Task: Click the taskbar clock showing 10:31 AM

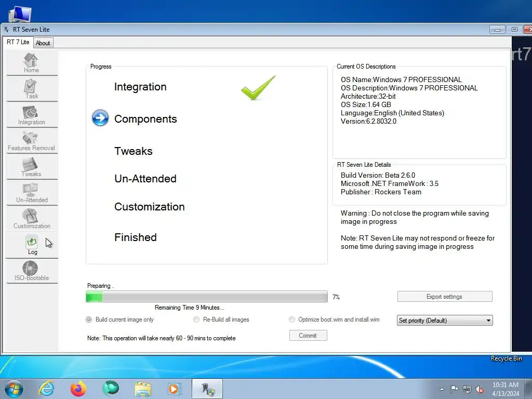Action: coord(506,389)
